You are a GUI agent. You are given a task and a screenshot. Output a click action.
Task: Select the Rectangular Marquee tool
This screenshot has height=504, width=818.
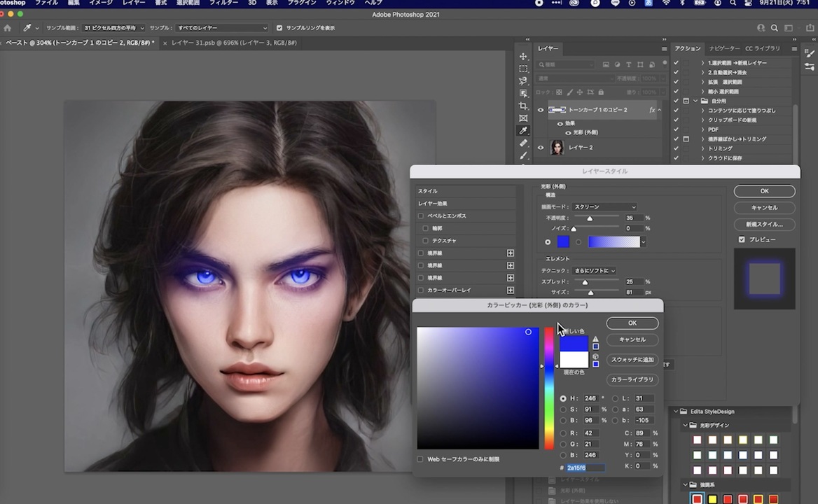(523, 69)
